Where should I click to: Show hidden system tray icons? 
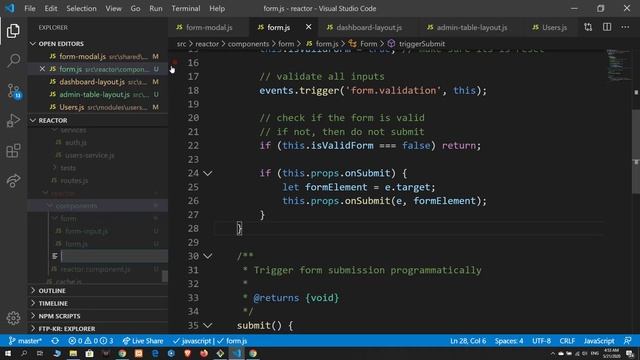[x=553, y=353]
